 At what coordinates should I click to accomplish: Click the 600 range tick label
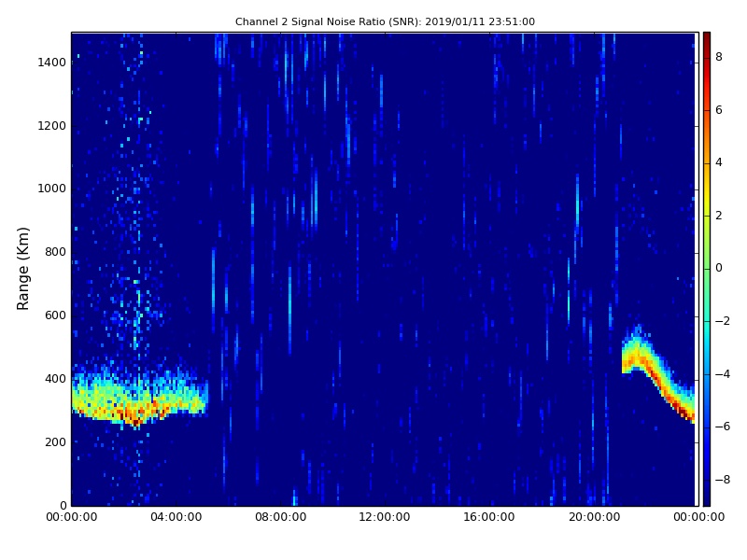point(55,315)
